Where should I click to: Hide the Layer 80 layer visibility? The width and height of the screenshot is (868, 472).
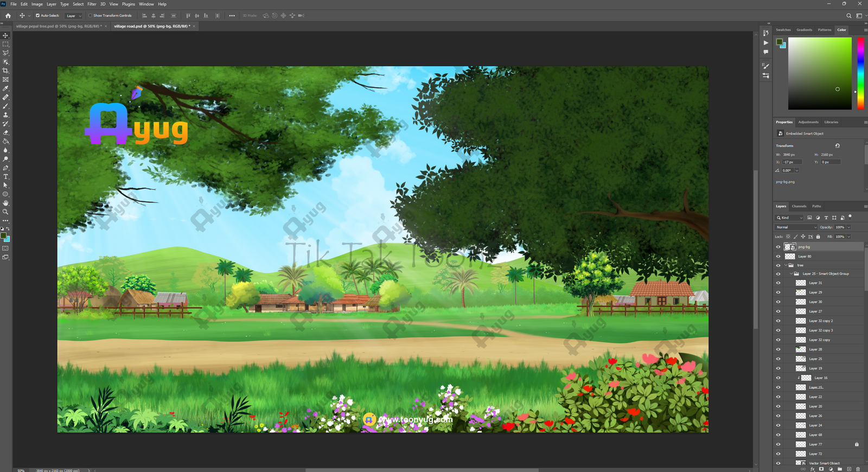click(778, 257)
